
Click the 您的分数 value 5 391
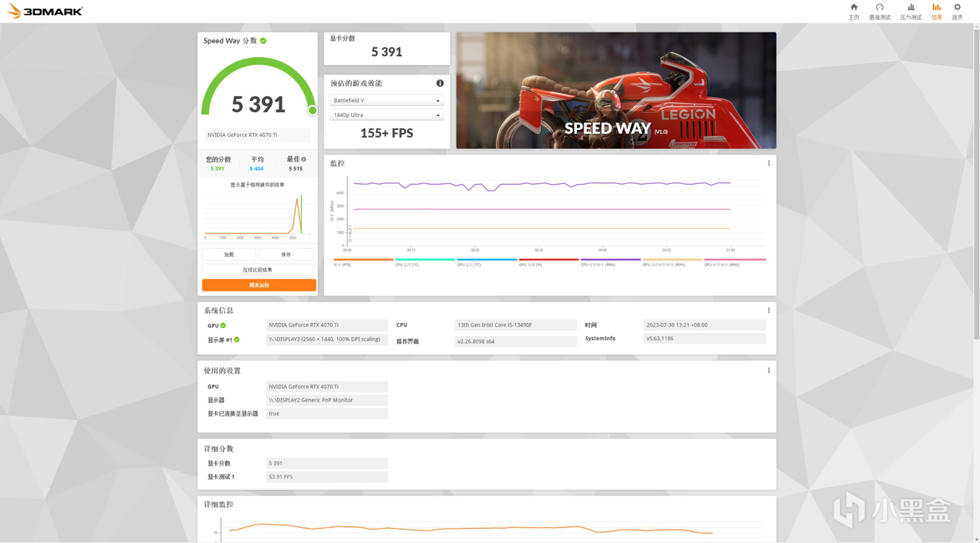coord(217,169)
